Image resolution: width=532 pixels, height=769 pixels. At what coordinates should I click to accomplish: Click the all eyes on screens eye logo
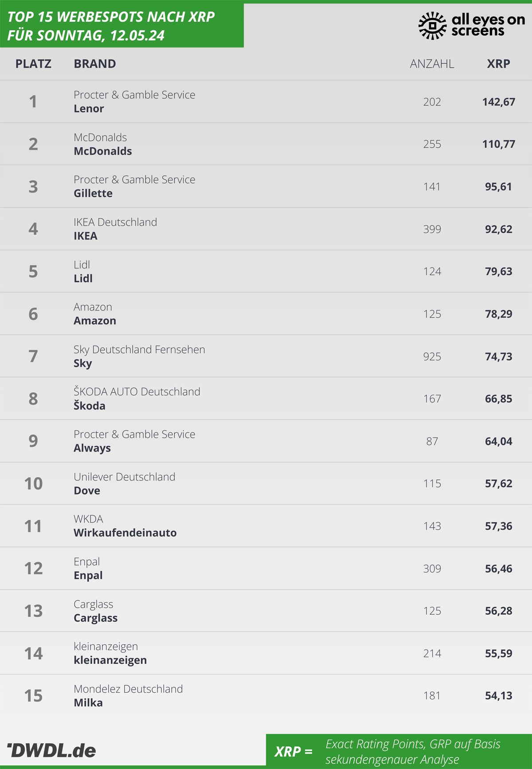pyautogui.click(x=432, y=25)
